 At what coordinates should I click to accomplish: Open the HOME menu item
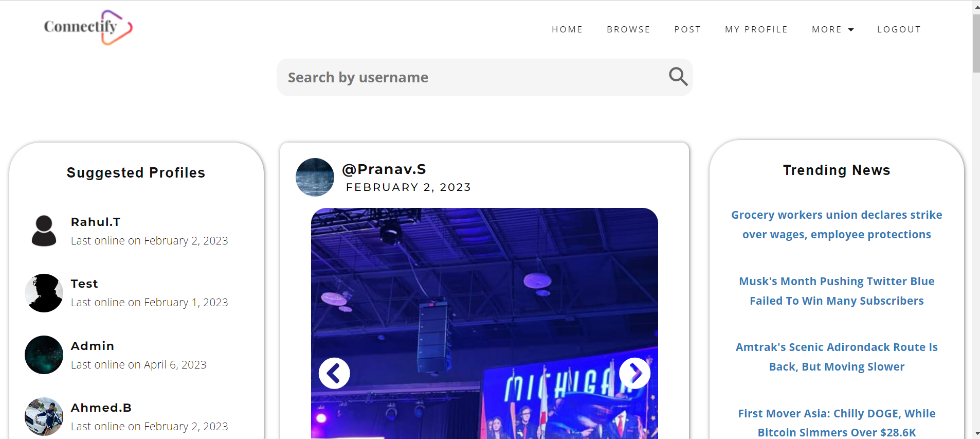point(567,29)
